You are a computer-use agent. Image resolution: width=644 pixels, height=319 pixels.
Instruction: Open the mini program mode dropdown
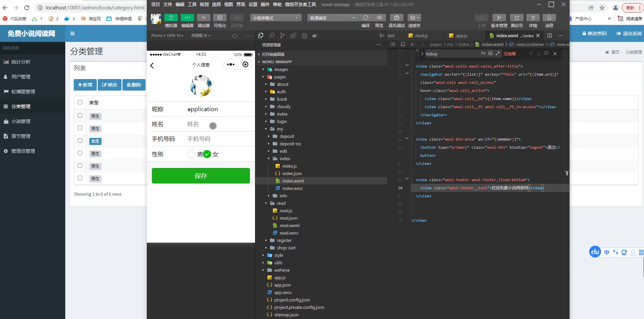pyautogui.click(x=275, y=18)
